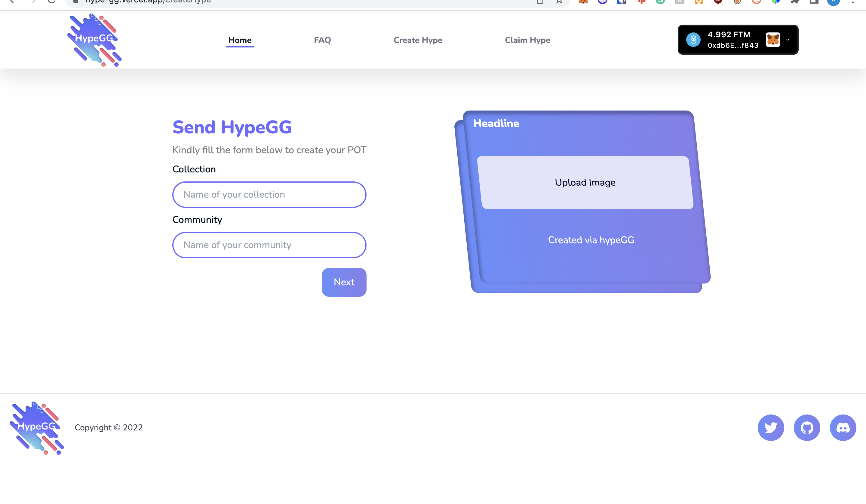The image size is (866, 504).
Task: Click the Upload Image area
Action: pos(585,182)
